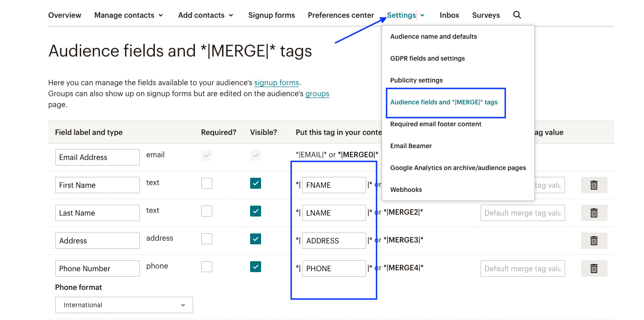This screenshot has height=320, width=644.
Task: Open GDPR fields and settings
Action: (427, 58)
